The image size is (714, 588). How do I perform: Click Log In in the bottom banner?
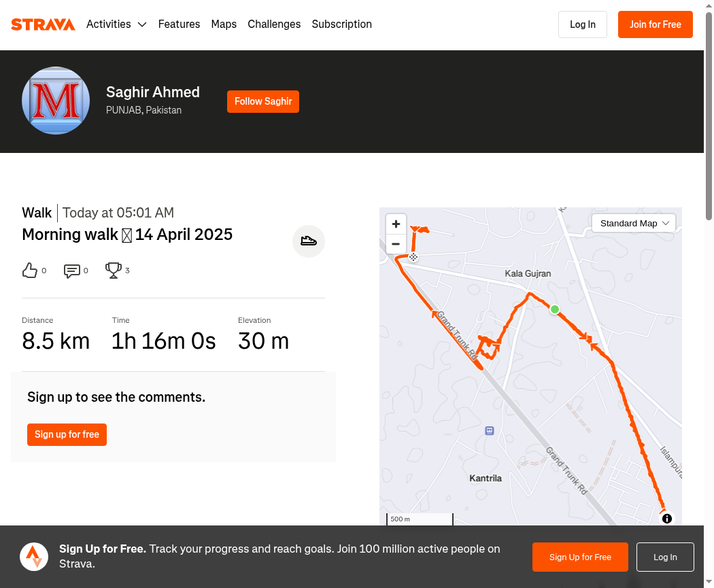[x=665, y=557]
